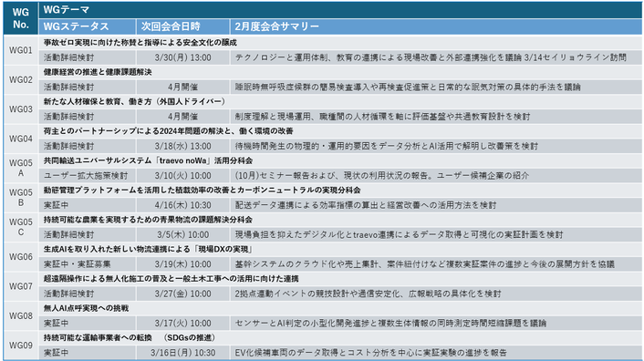Select the WG05 C row label
The image size is (644, 361).
click(x=21, y=227)
